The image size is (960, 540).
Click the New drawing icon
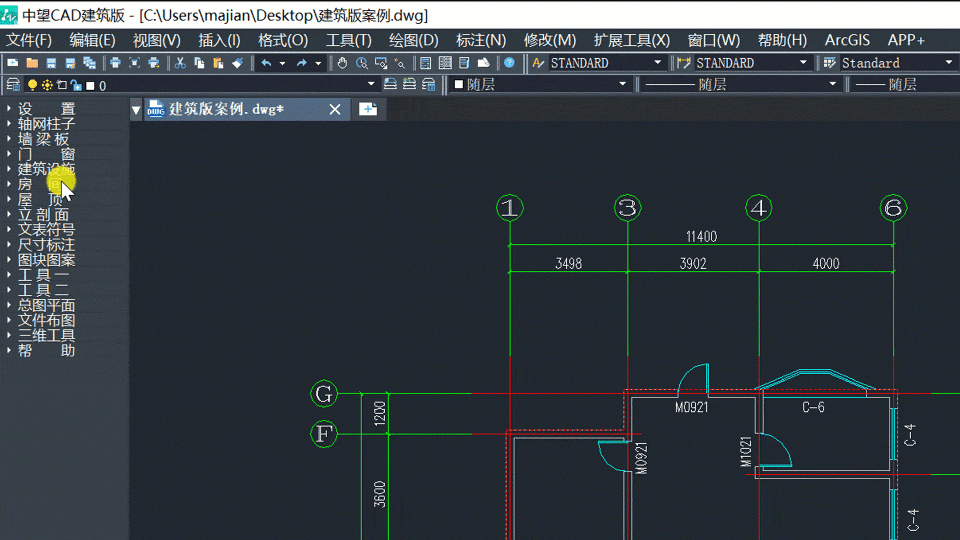pyautogui.click(x=13, y=63)
